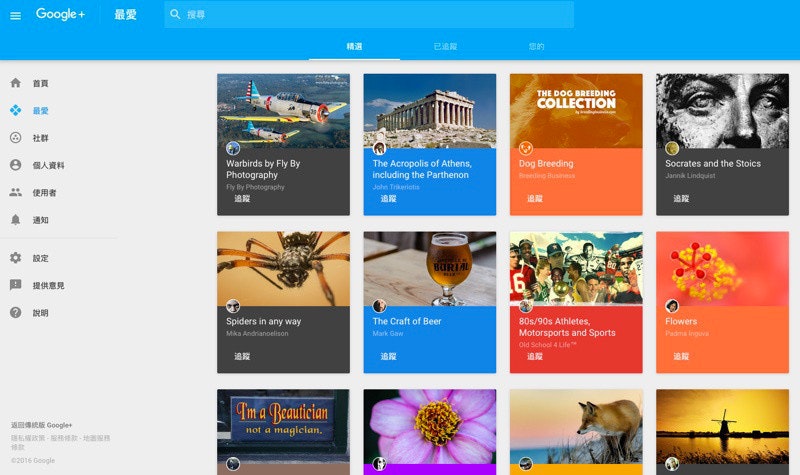The image size is (800, 475).
Task: Click Mark Gaw author avatar
Action: click(x=379, y=306)
